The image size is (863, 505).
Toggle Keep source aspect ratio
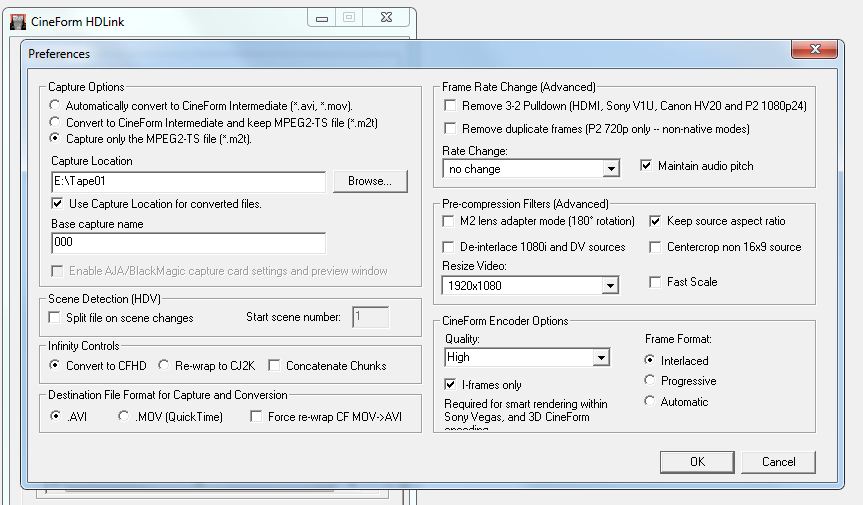655,221
